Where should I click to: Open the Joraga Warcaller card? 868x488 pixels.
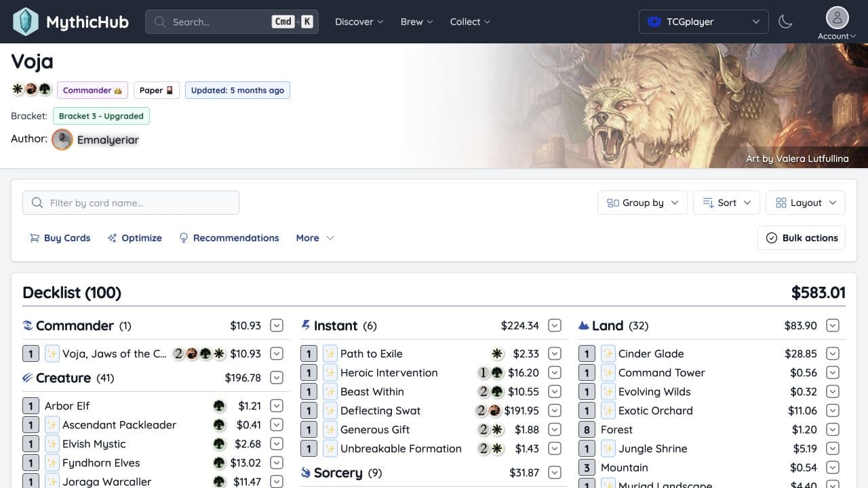click(x=107, y=482)
